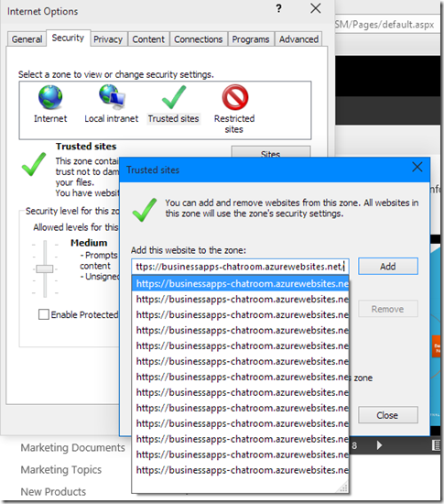Choose the Trusted sites checkmark icon
This screenshot has height=504, width=444.
(174, 97)
